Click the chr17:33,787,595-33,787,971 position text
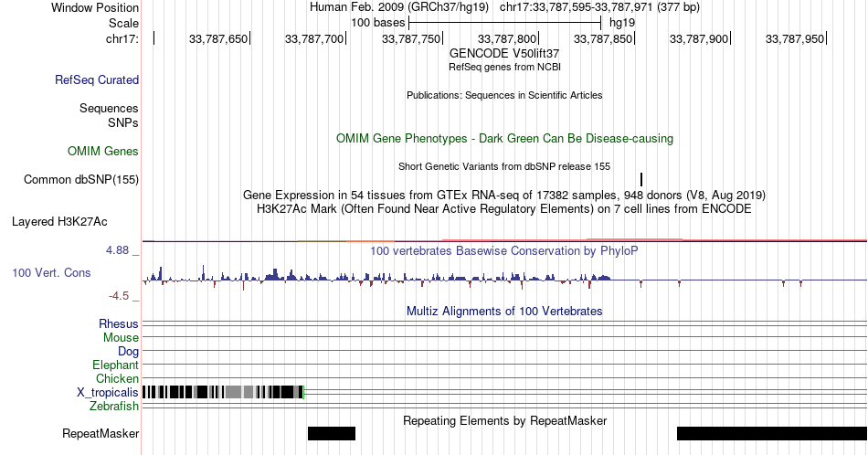The image size is (868, 455). [599, 7]
